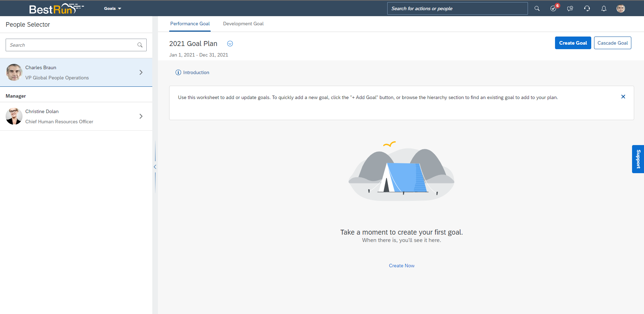Click the Manager section heading
The image size is (644, 314).
coord(16,96)
